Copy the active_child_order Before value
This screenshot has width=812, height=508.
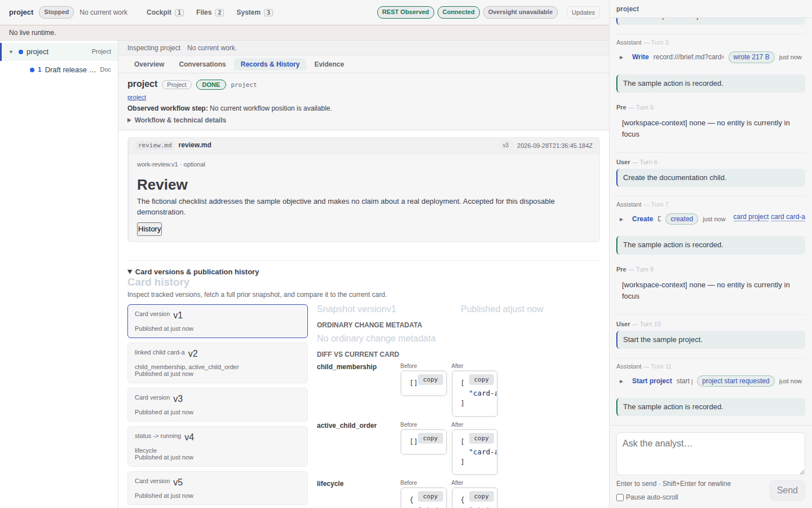point(430,439)
